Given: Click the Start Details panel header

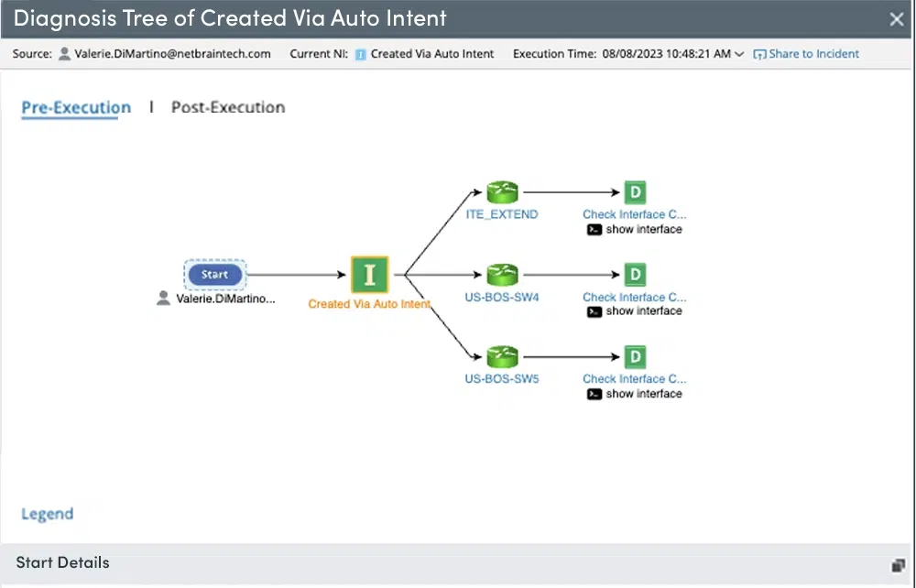Looking at the screenshot, I should 455,563.
